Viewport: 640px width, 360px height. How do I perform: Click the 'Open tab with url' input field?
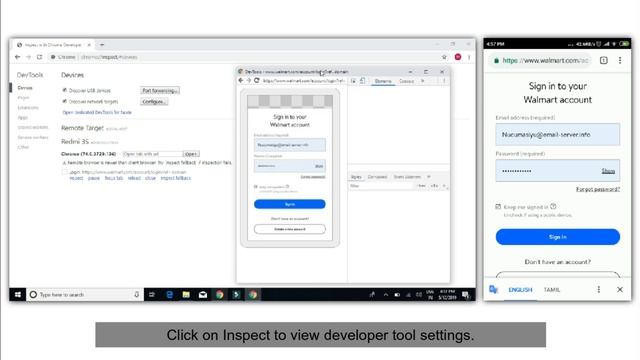click(x=152, y=154)
